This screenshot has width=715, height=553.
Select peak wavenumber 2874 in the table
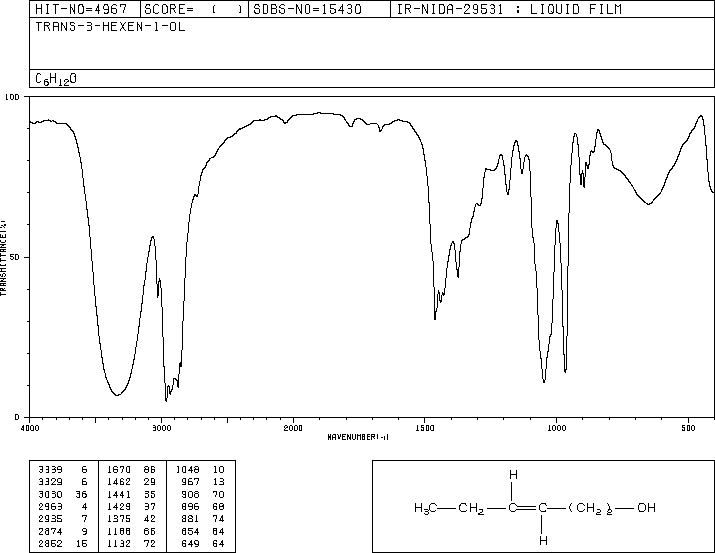tap(51, 531)
